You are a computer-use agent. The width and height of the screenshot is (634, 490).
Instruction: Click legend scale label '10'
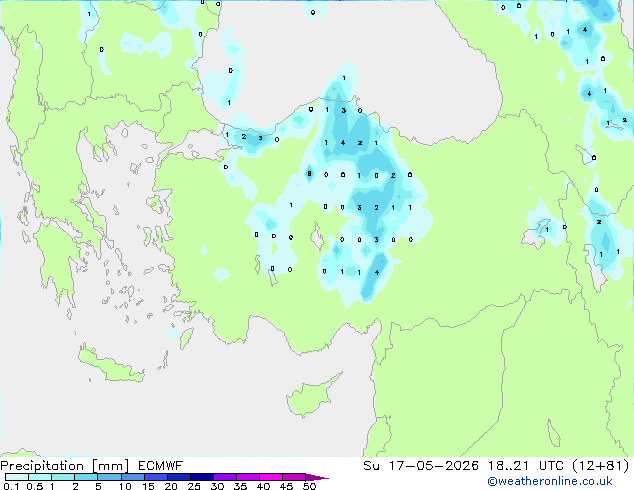(x=125, y=486)
